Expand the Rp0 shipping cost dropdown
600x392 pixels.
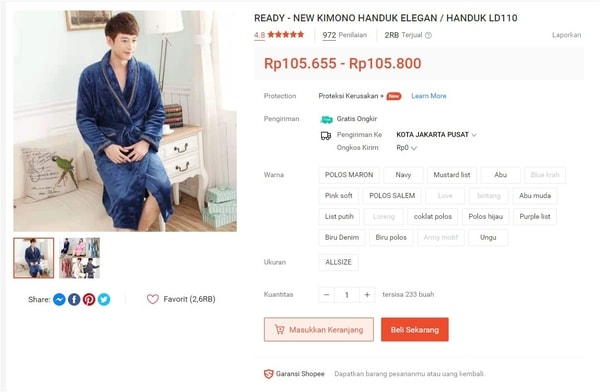pyautogui.click(x=406, y=148)
